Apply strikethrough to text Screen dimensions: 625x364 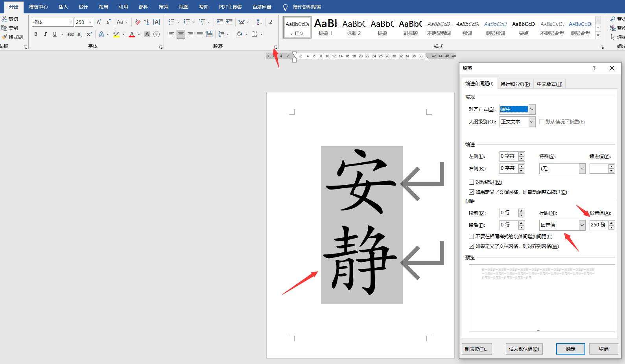click(x=70, y=34)
